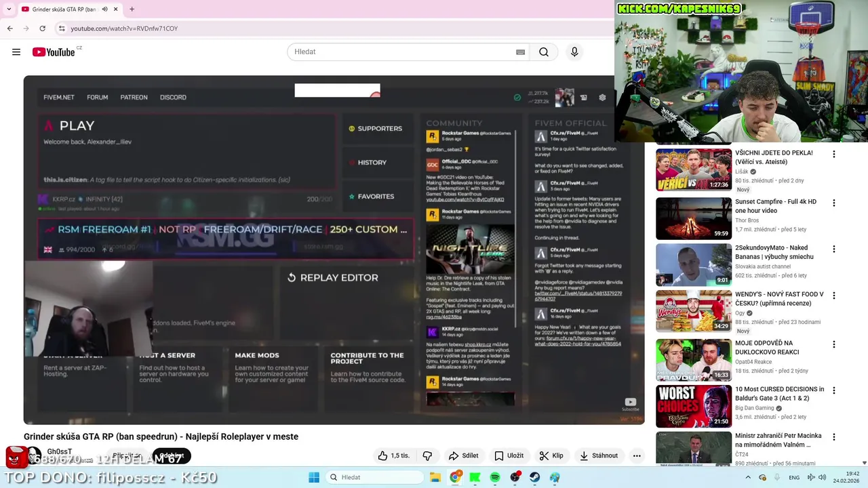Viewport: 868px width, 488px height.
Task: Click the magnifier search button
Action: pyautogui.click(x=544, y=52)
